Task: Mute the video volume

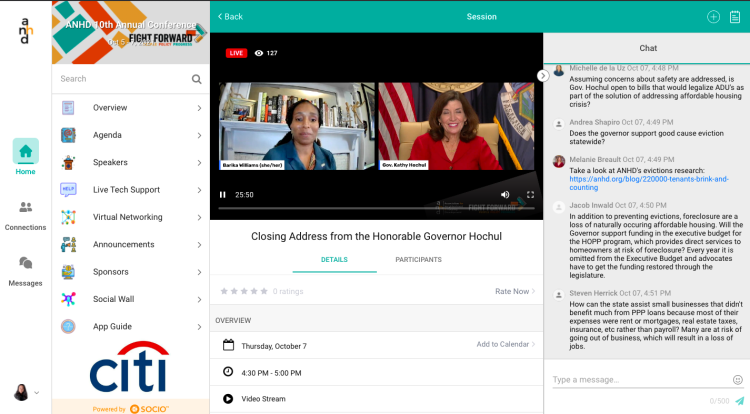Action: point(505,195)
